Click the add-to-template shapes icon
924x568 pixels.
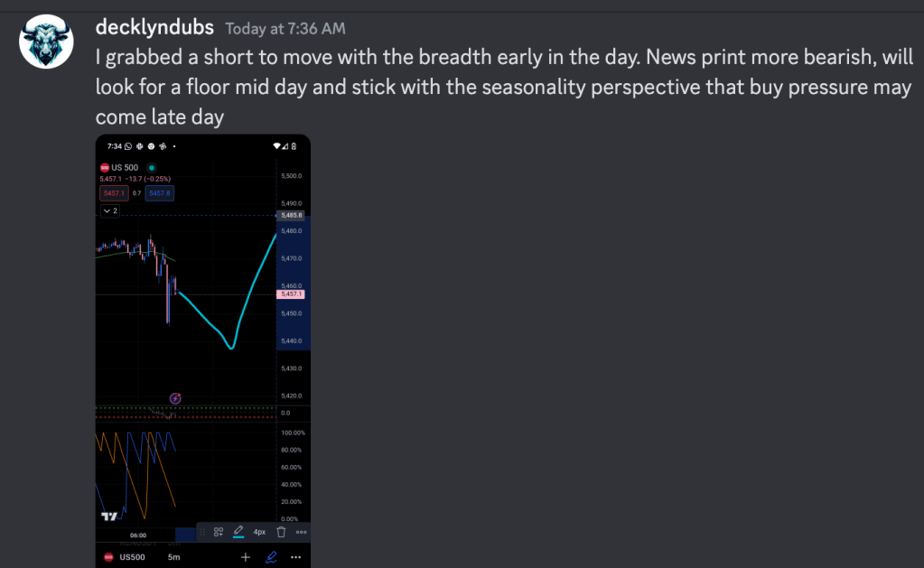pos(218,532)
